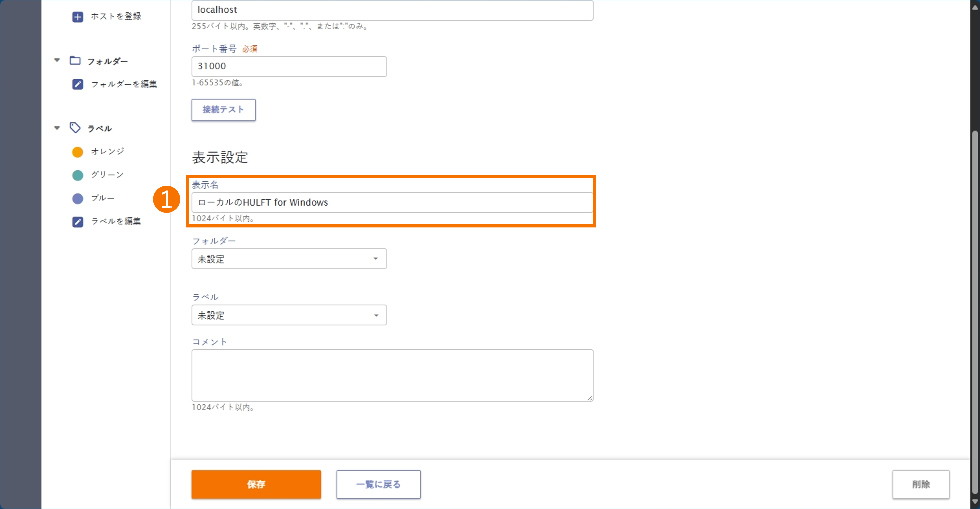Screen dimensions: 980x509
Task: Click the plus icon for ホストを登録
Action: coord(78,17)
